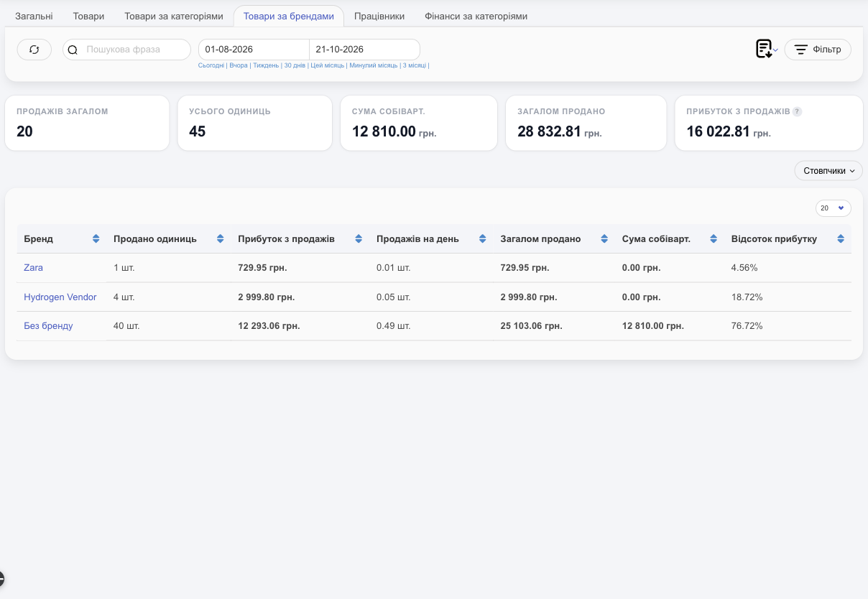868x599 pixels.
Task: Switch to the Загальні tab
Action: (x=34, y=16)
